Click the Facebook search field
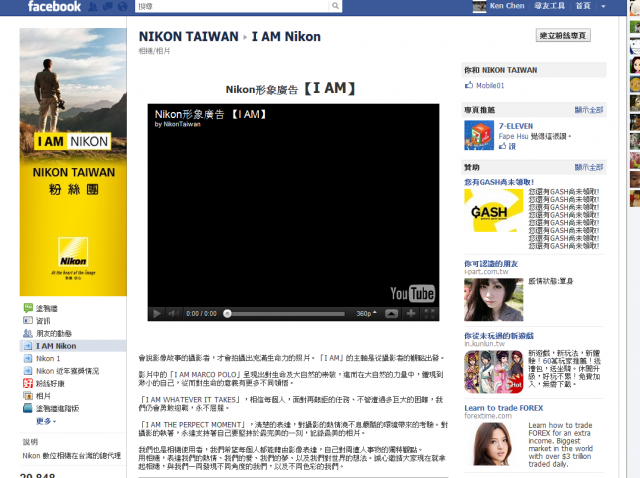The image size is (640, 478). point(232,6)
